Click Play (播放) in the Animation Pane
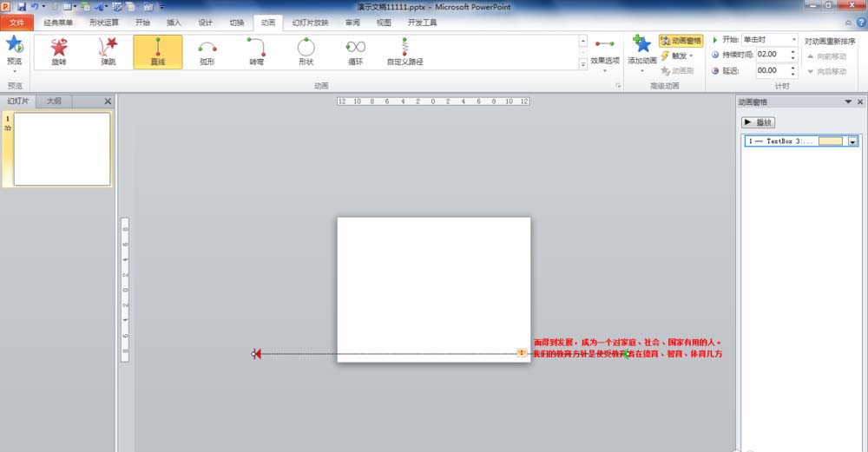 [x=758, y=122]
